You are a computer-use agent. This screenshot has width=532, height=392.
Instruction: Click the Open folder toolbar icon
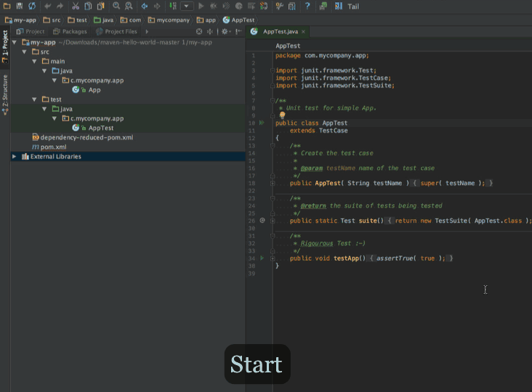(x=7, y=6)
